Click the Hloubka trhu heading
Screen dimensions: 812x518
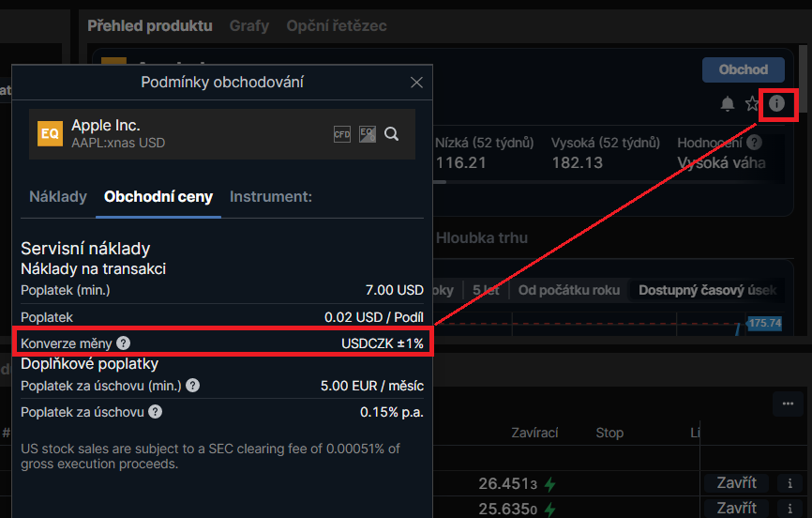[x=482, y=238]
